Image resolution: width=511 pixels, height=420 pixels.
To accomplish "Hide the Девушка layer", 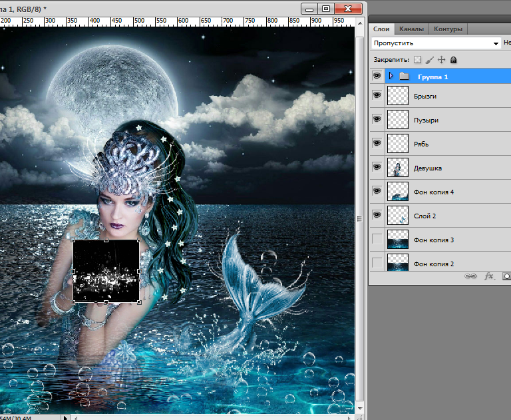I will click(377, 168).
